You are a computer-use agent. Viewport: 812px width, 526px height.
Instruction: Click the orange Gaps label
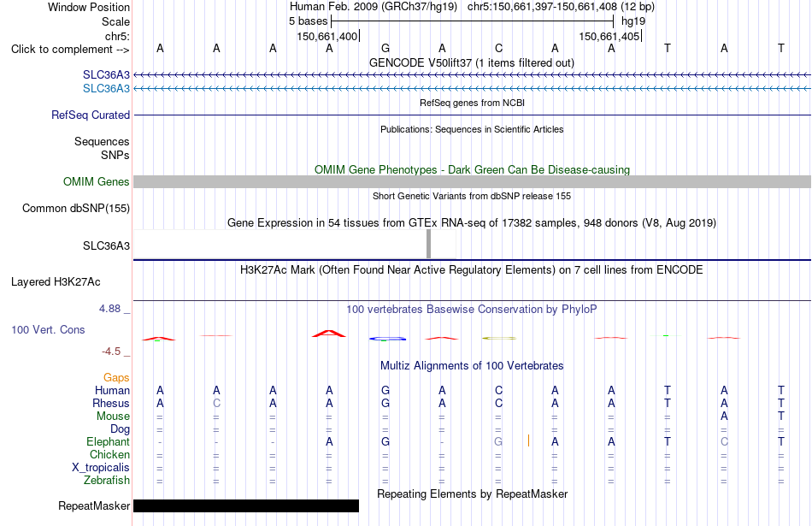click(x=116, y=378)
